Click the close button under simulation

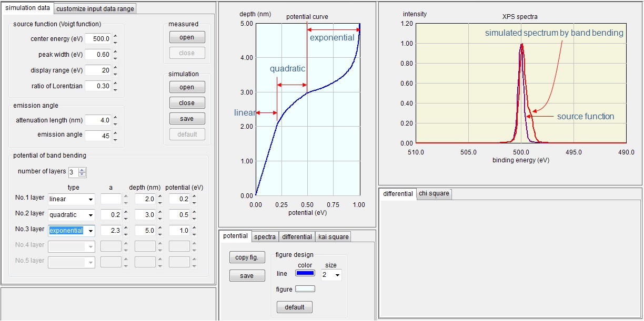click(x=187, y=102)
